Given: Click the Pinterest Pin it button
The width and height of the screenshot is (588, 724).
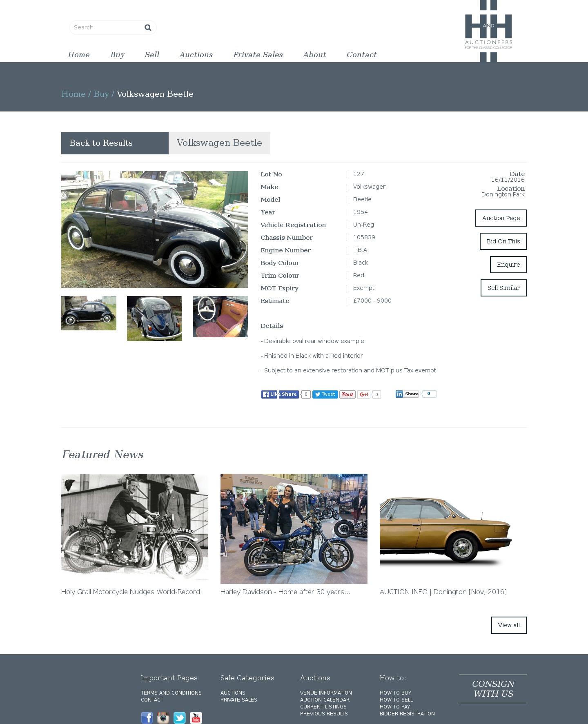Looking at the screenshot, I should point(347,394).
